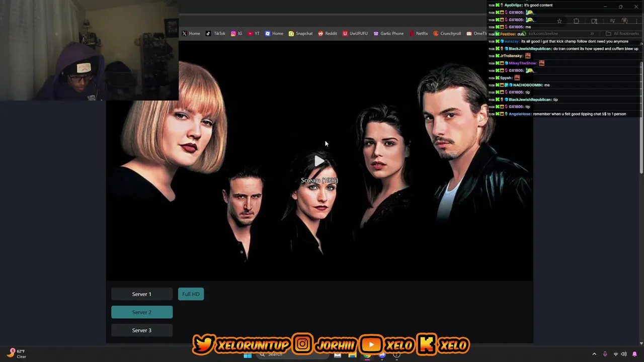Viewport: 644px width, 362px height.
Task: Open the Crunchyroll bookmark
Action: pos(447,34)
